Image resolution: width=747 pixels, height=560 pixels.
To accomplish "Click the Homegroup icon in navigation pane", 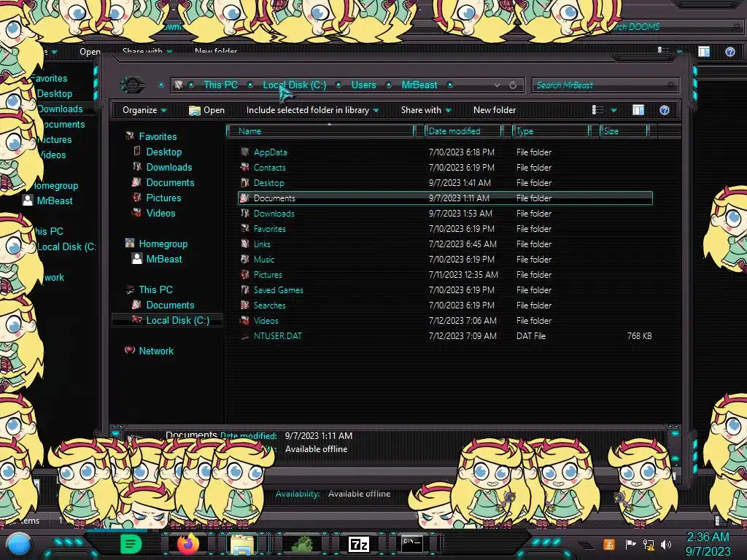I will click(x=130, y=244).
